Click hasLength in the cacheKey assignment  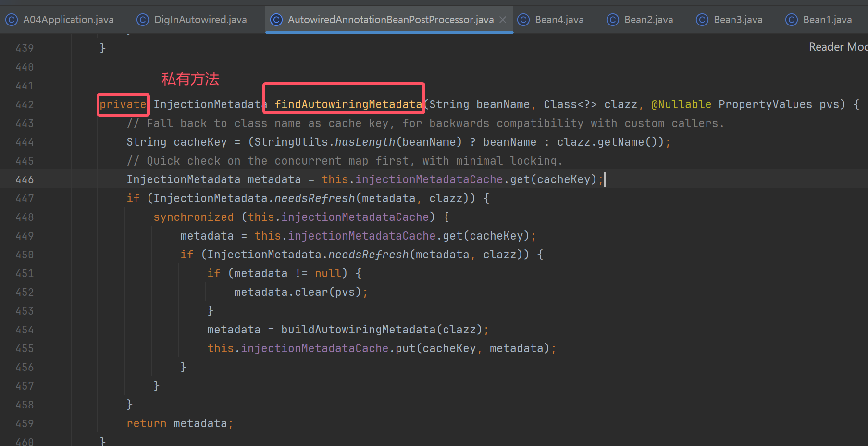pos(365,142)
